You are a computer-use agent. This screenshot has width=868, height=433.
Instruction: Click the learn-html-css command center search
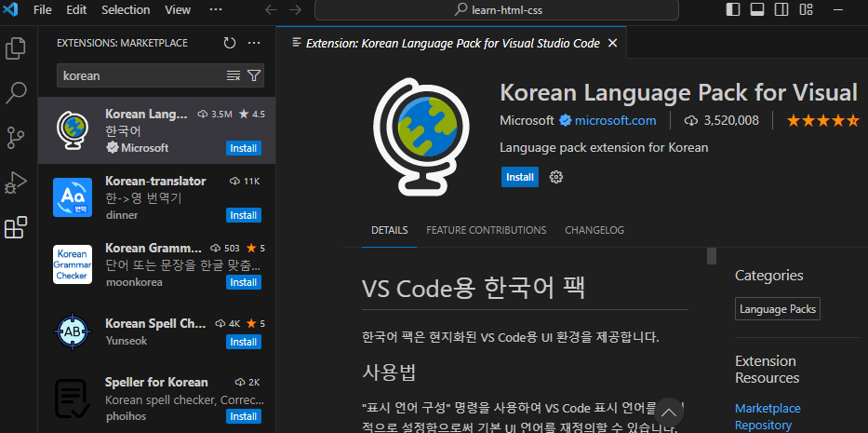point(497,9)
